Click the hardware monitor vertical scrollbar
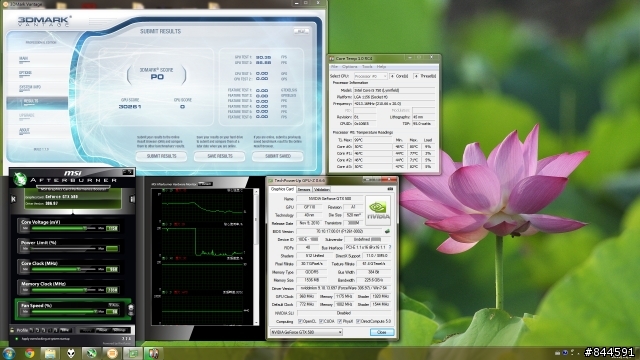The image size is (640, 360). point(256,256)
